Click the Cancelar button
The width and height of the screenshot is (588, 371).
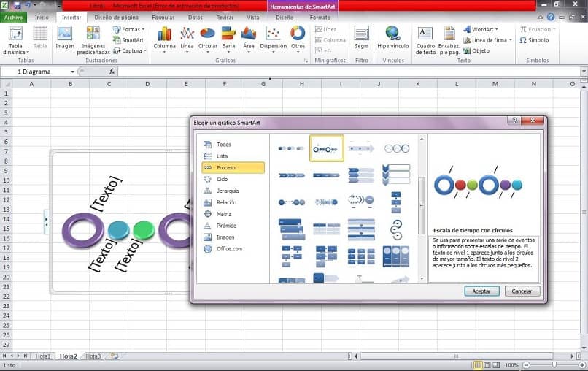pos(522,291)
